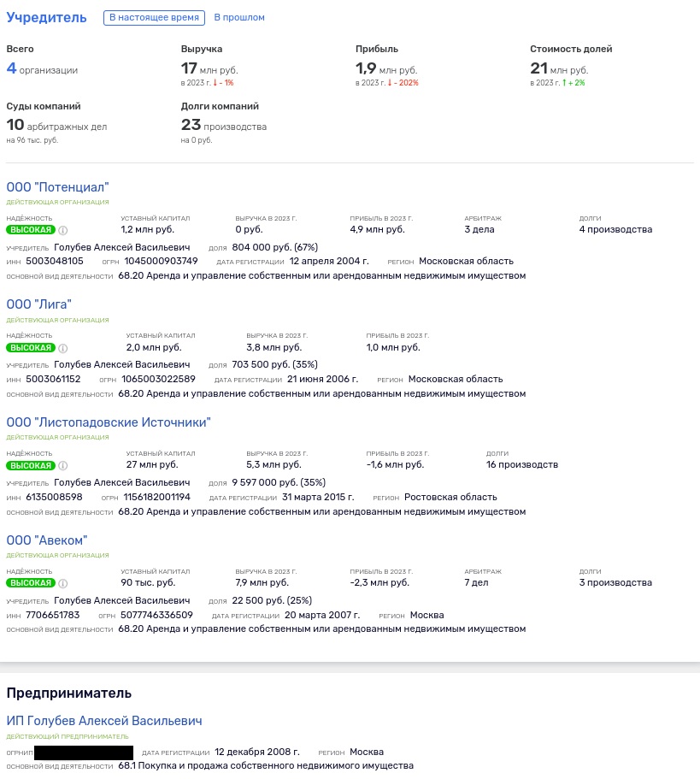Click entrepreneur registration date '12 декабря 2008 г.'

(x=256, y=752)
